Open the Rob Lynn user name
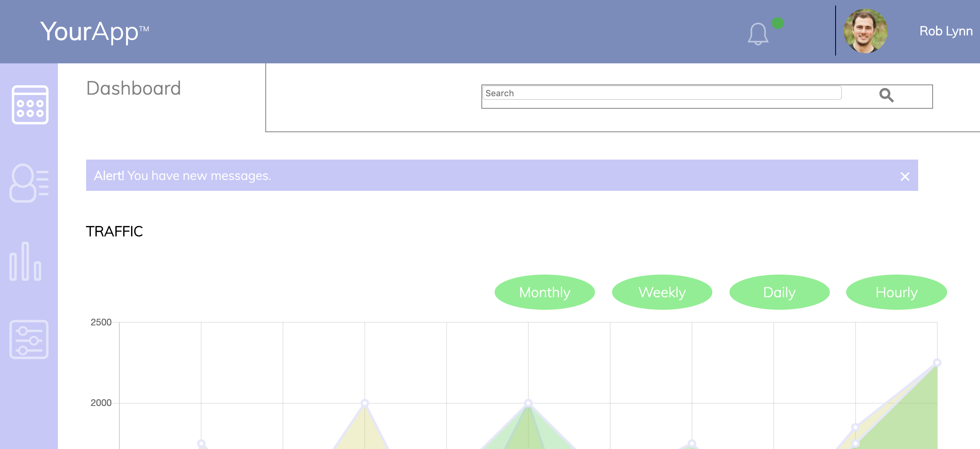Viewport: 980px width, 449px height. pyautogui.click(x=946, y=31)
